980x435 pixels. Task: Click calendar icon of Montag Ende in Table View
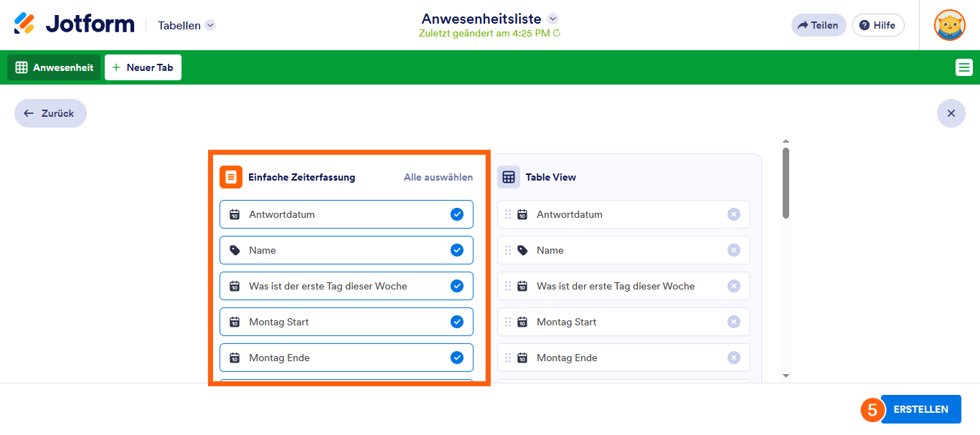point(522,358)
